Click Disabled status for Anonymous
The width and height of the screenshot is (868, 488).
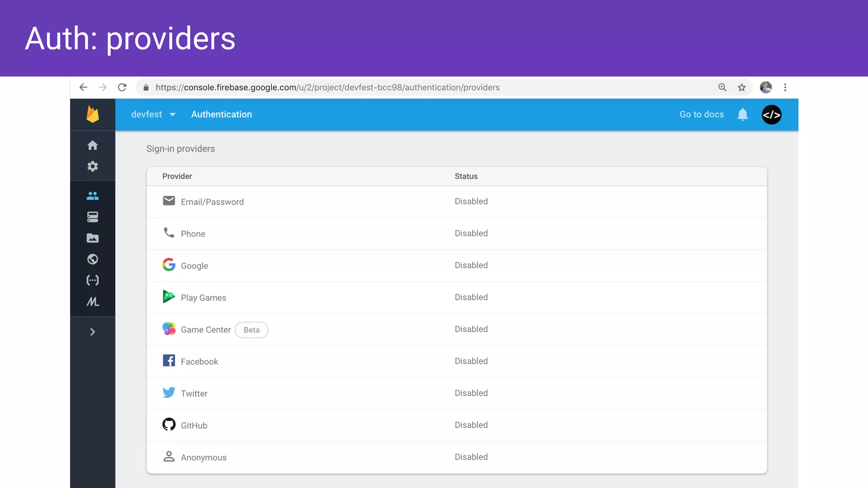tap(471, 457)
